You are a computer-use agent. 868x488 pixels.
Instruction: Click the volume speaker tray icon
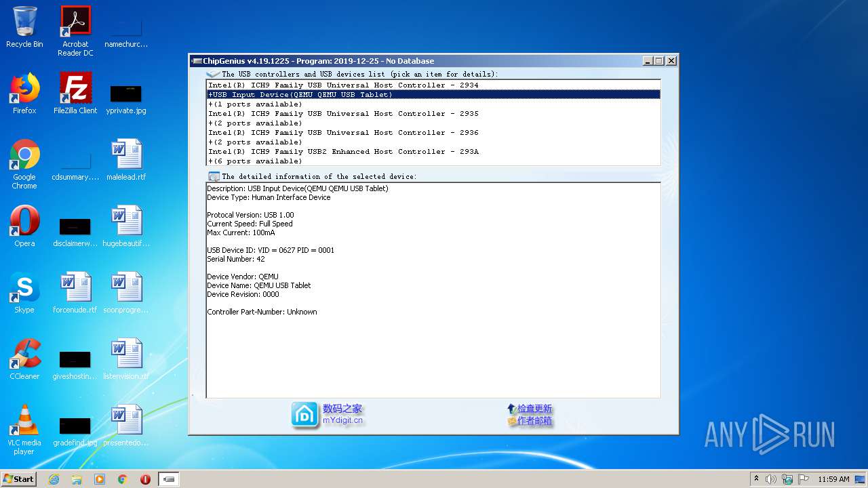click(x=771, y=479)
